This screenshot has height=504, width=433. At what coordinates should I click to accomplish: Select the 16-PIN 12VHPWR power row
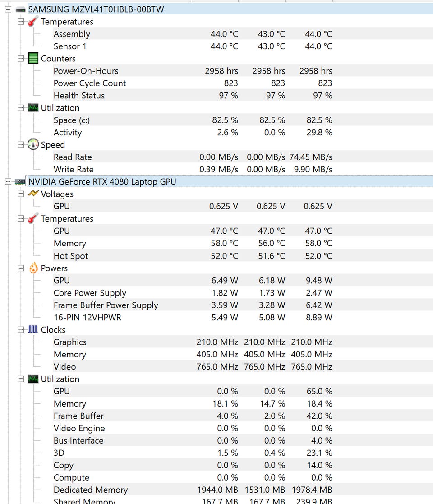pos(87,318)
